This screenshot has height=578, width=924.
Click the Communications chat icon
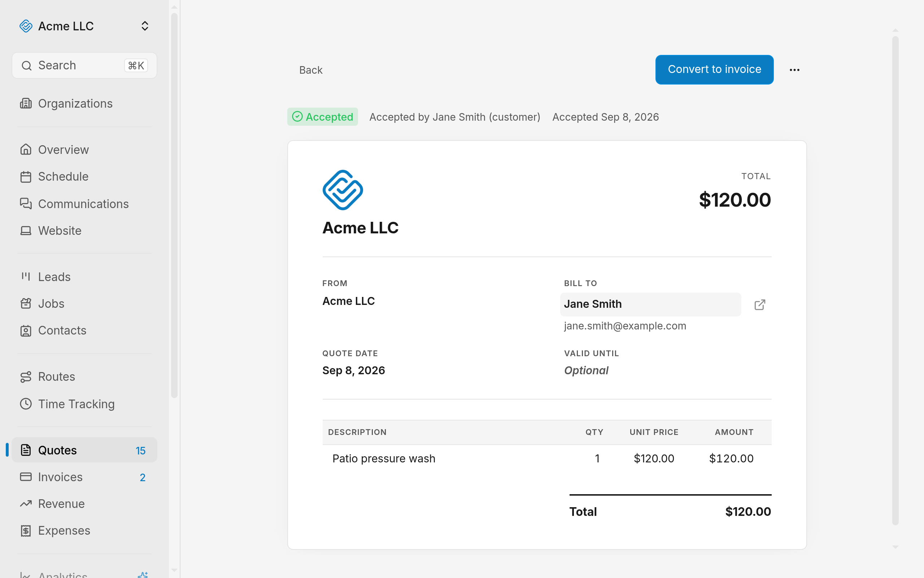(26, 204)
